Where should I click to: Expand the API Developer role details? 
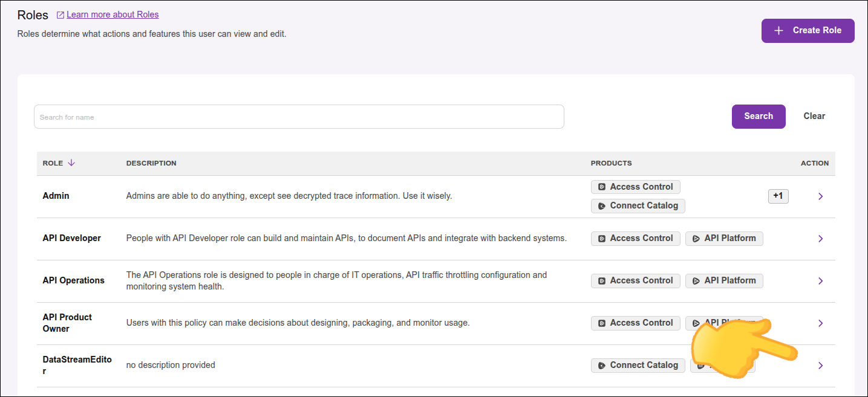pyautogui.click(x=820, y=238)
